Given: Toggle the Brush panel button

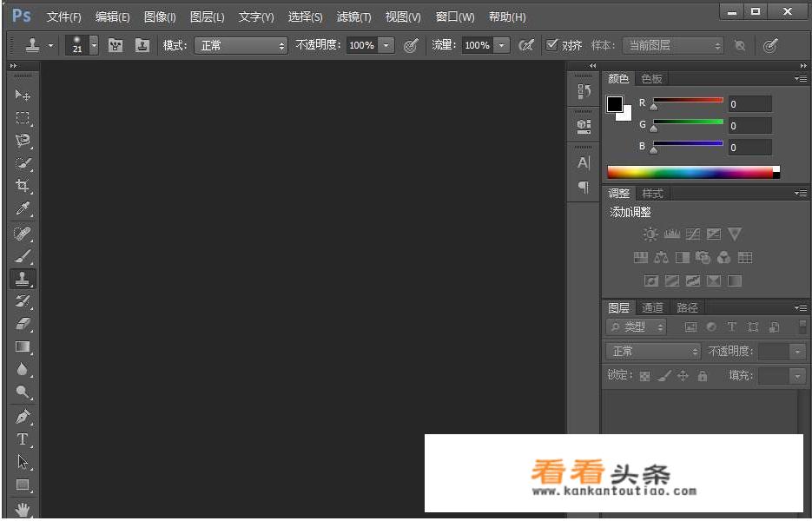Looking at the screenshot, I should [116, 45].
